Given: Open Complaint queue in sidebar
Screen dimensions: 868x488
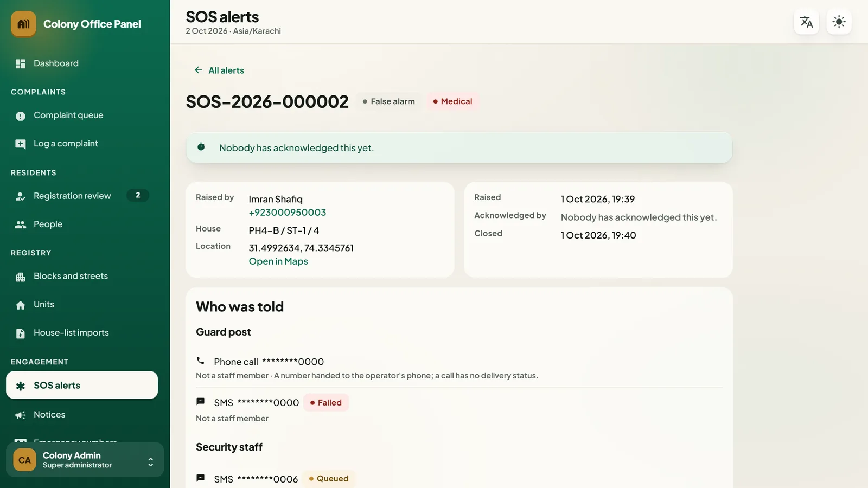Looking at the screenshot, I should coord(82,115).
